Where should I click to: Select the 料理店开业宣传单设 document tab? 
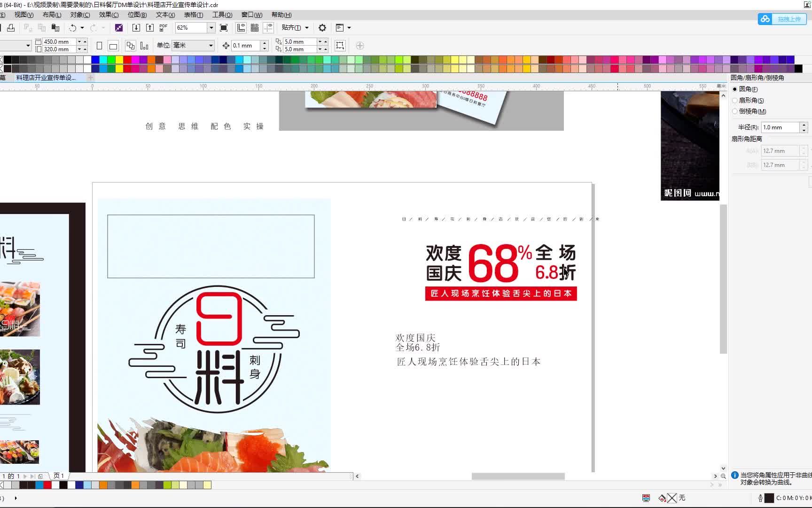click(46, 78)
